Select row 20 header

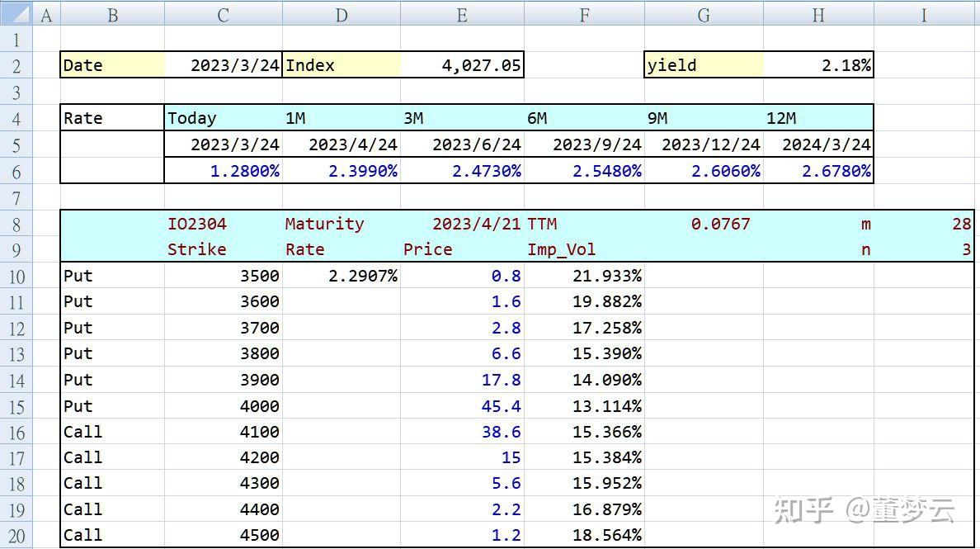click(16, 535)
